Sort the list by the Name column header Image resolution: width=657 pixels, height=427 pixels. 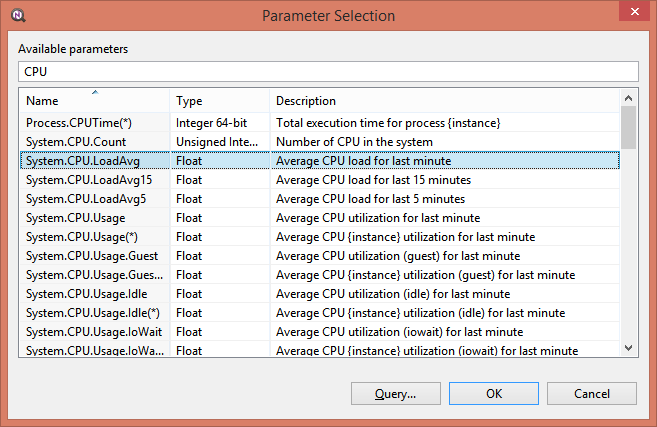(94, 101)
